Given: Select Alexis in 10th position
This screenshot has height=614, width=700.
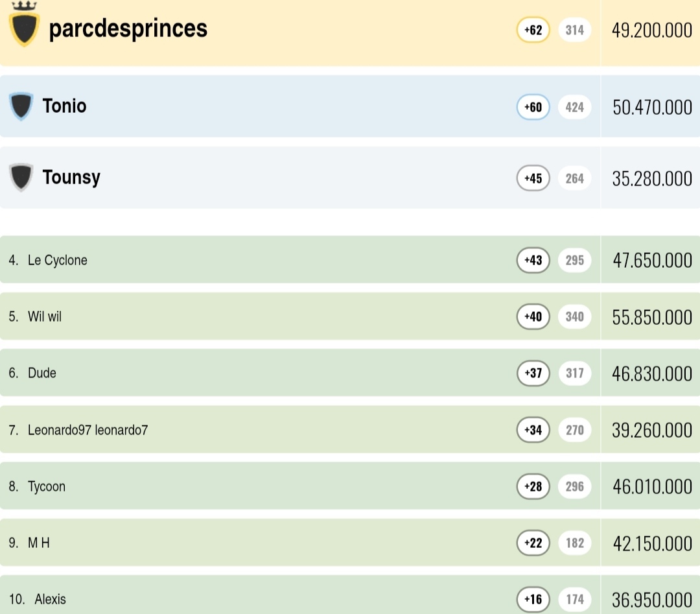Looking at the screenshot, I should [50, 599].
